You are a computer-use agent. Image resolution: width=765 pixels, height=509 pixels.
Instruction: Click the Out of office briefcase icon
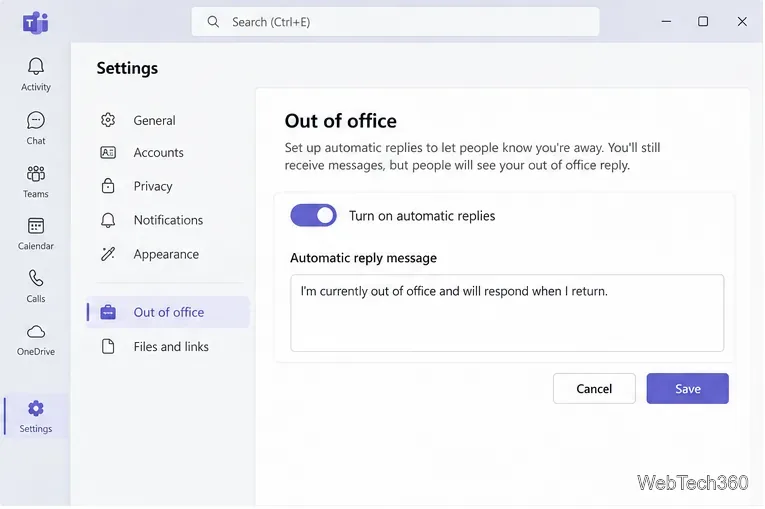pyautogui.click(x=108, y=312)
